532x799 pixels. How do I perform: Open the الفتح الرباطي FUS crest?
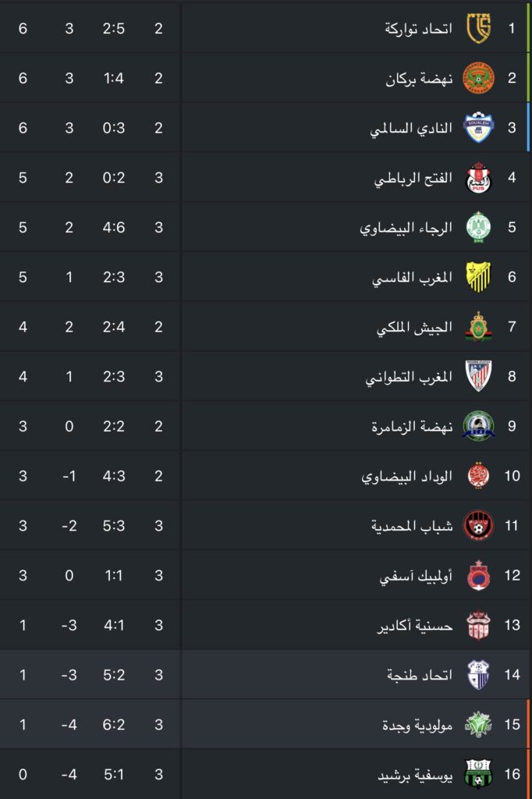coord(478,177)
